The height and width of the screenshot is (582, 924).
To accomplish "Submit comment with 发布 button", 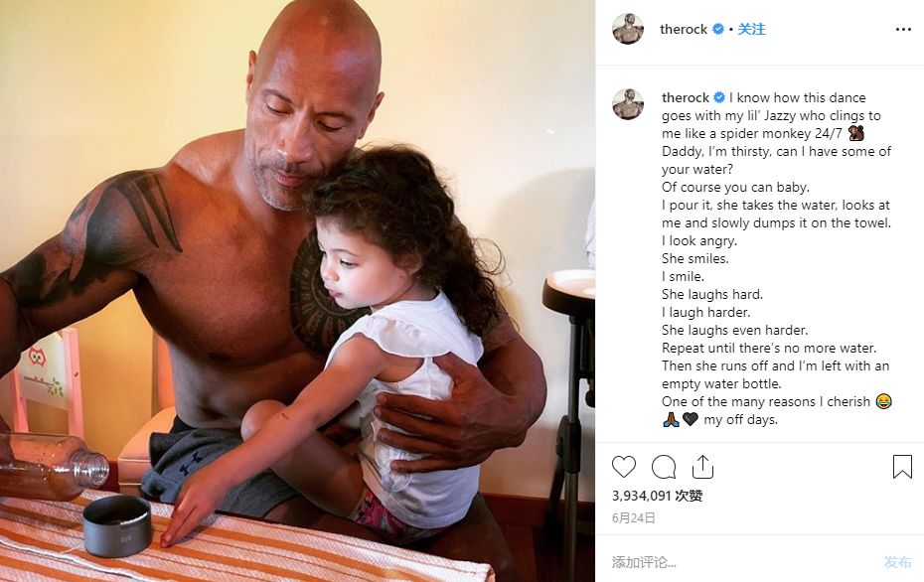I will (897, 562).
